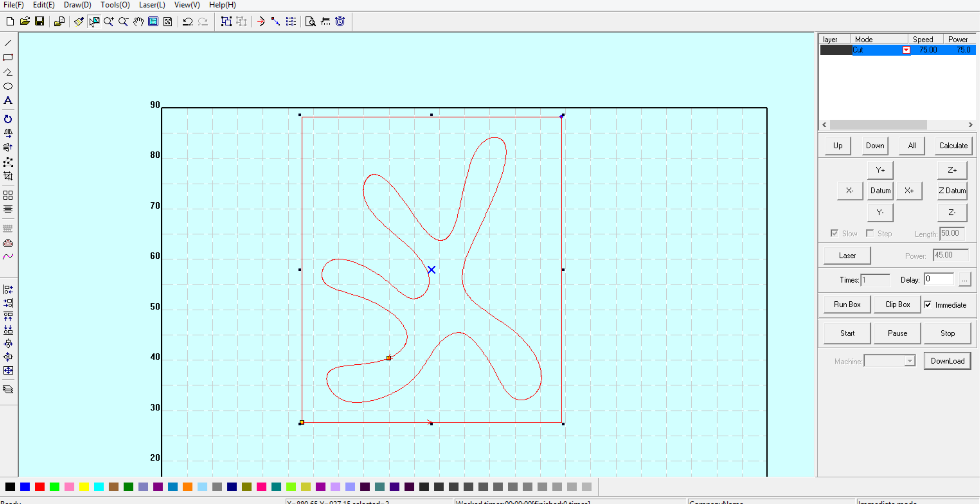Screen dimensions: 980x504
Task: Activate the Pan hand tool
Action: click(x=138, y=22)
